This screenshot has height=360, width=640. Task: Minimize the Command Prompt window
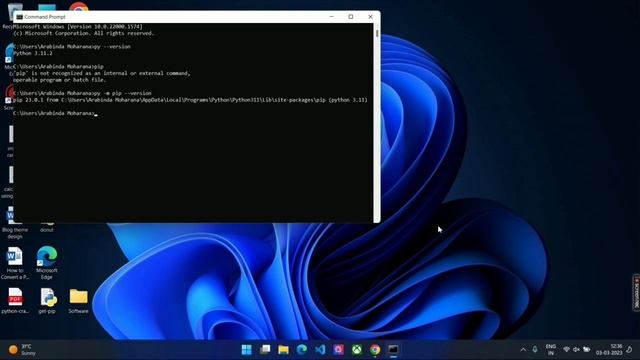331,17
